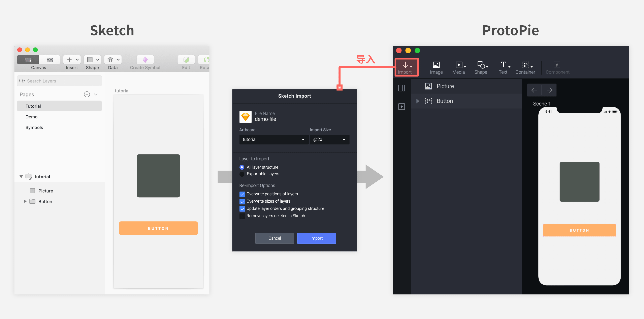This screenshot has height=319, width=644.
Task: Switch to Canvas view in Sketch toolbar
Action: tap(28, 60)
